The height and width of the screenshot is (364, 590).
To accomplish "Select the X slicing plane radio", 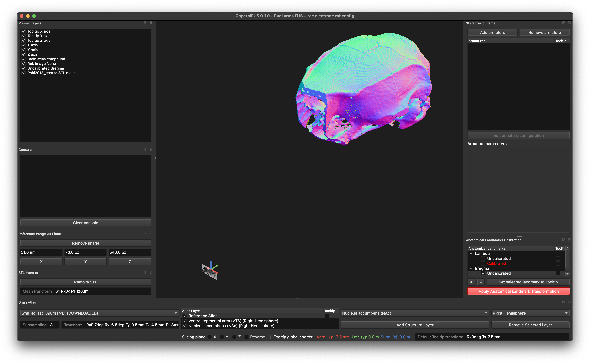I will (210, 337).
